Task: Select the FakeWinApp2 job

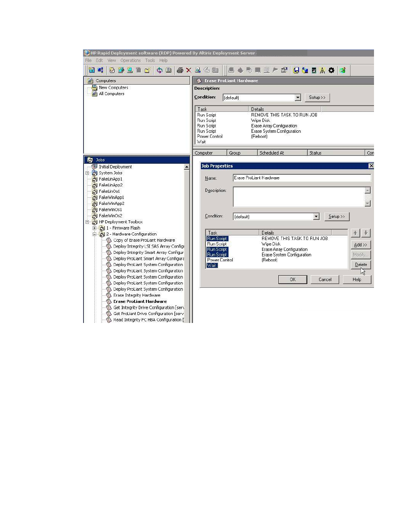Action: tap(112, 204)
